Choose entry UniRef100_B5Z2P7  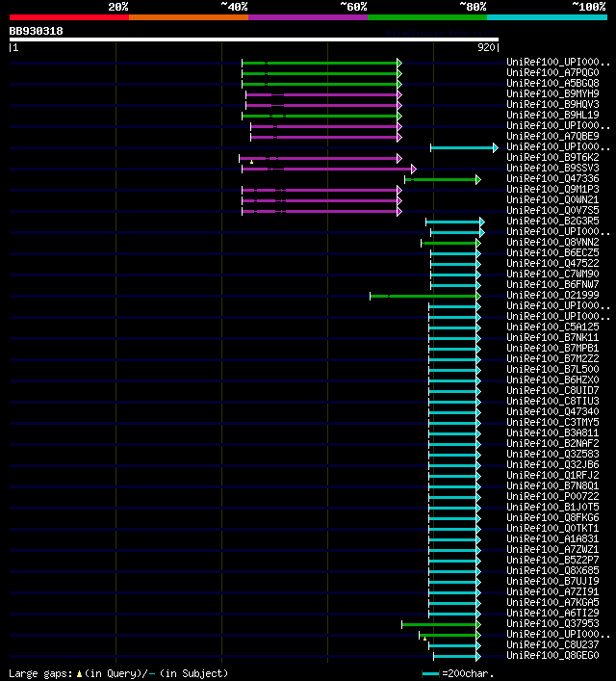click(x=552, y=560)
